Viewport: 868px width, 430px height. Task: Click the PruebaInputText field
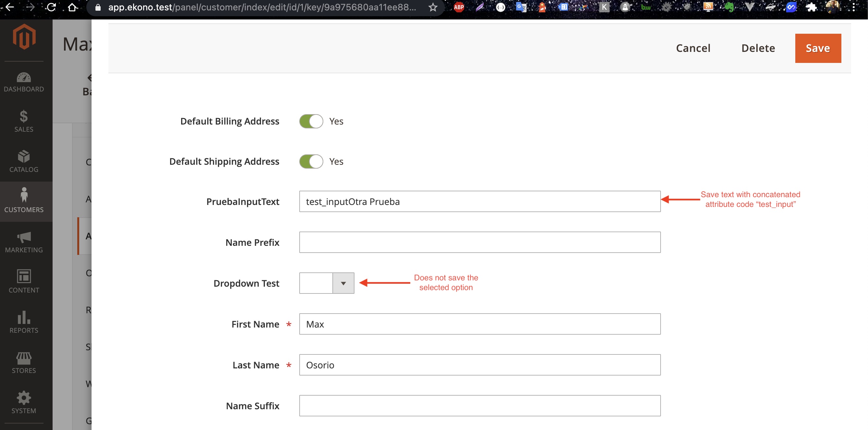(479, 201)
